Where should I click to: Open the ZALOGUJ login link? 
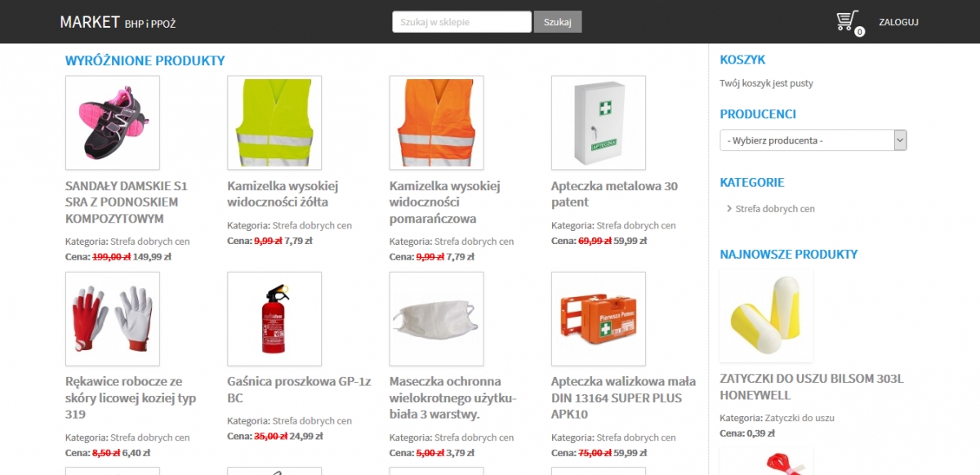click(898, 22)
